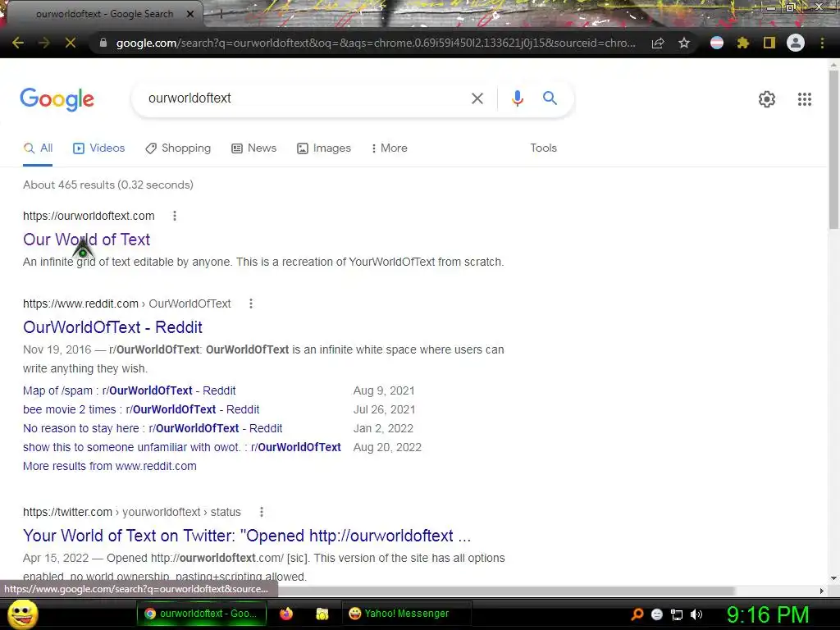The height and width of the screenshot is (630, 840).
Task: Toggle the browser side panel
Action: click(x=769, y=43)
